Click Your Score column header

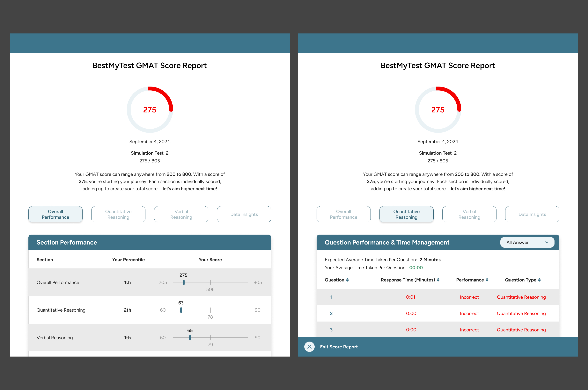[210, 260]
